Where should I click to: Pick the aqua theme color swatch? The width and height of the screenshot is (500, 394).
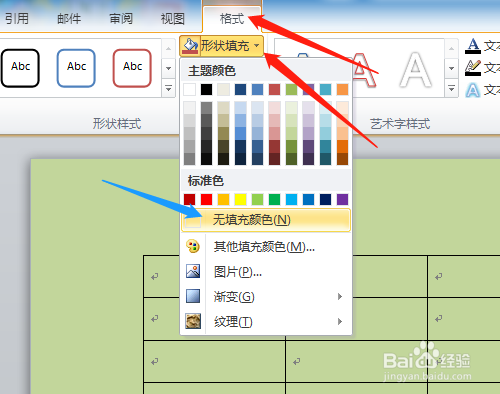click(x=325, y=89)
